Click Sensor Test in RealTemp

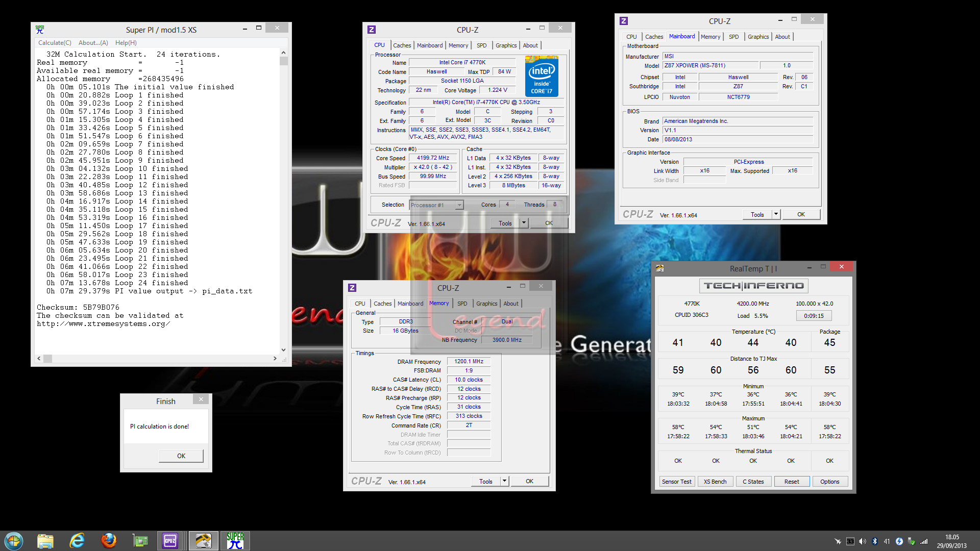click(x=676, y=482)
